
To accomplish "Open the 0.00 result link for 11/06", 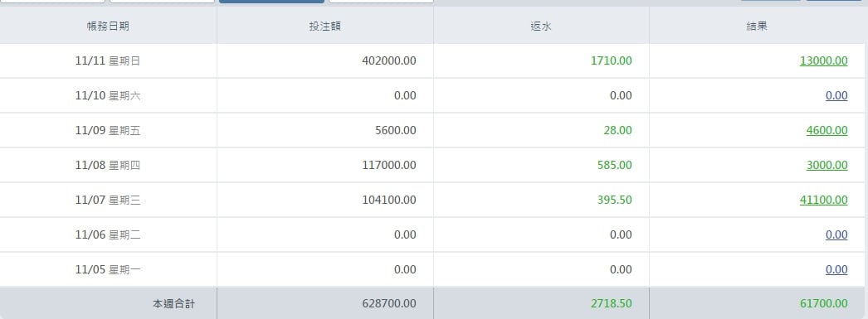I will pyautogui.click(x=836, y=235).
